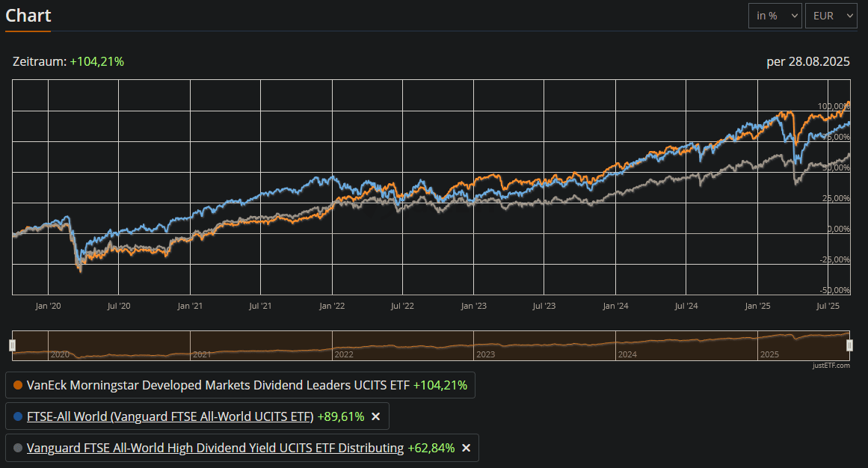Click the orange VanEck series color dot
This screenshot has height=468, width=868.
point(18,385)
